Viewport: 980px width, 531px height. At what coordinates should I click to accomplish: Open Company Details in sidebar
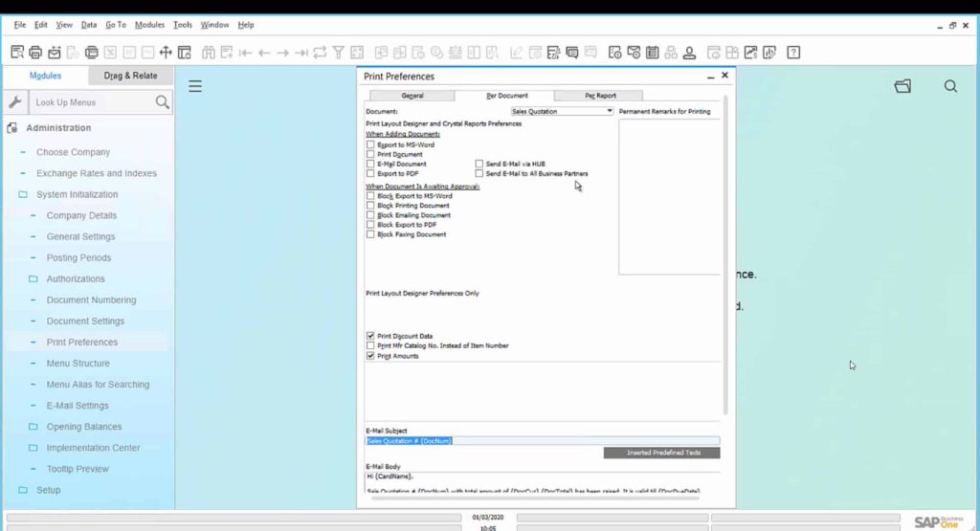click(x=81, y=215)
